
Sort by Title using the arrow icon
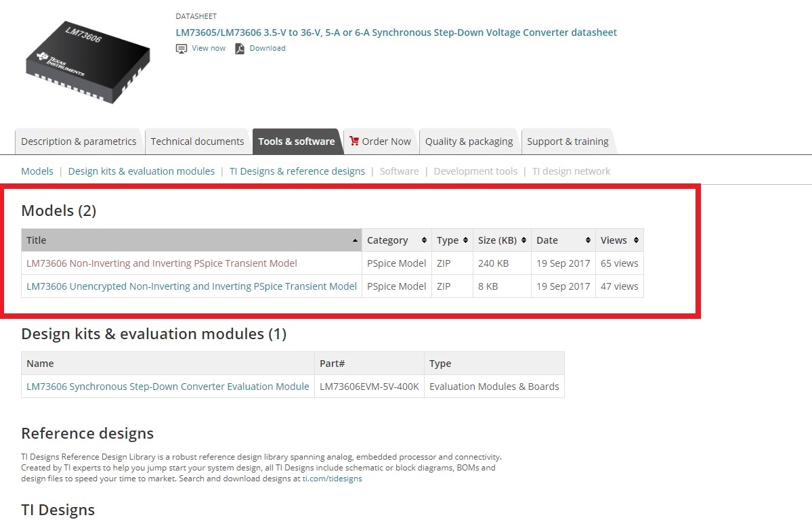(355, 240)
